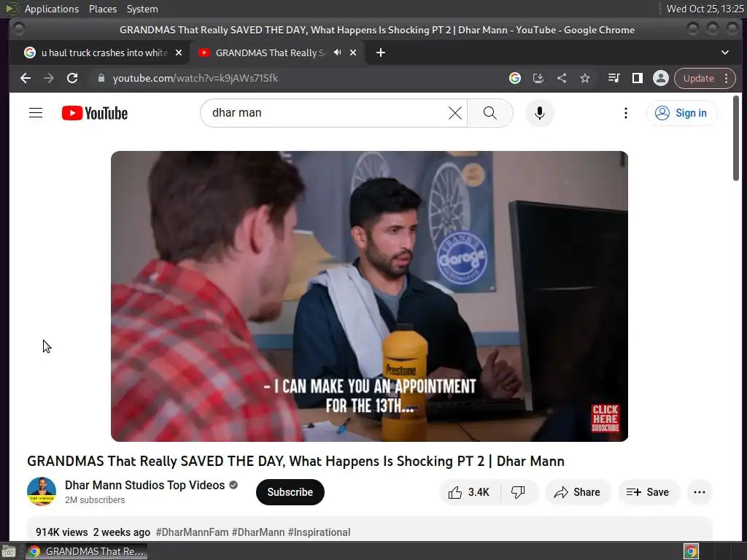Click the video player to pause
Screen dimensions: 747x560
coord(369,296)
